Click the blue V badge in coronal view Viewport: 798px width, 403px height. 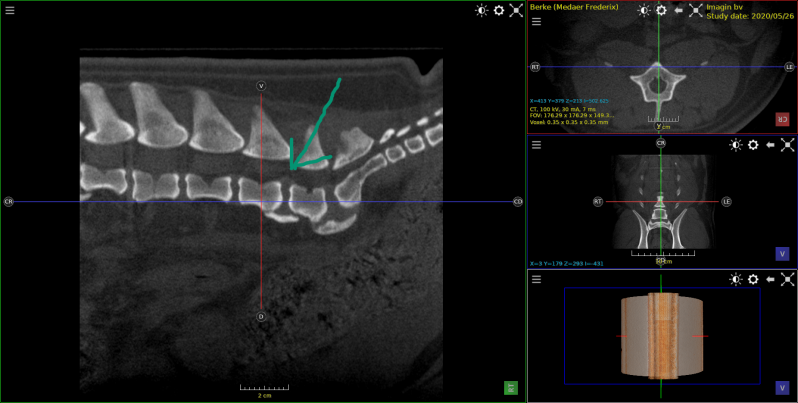point(782,254)
